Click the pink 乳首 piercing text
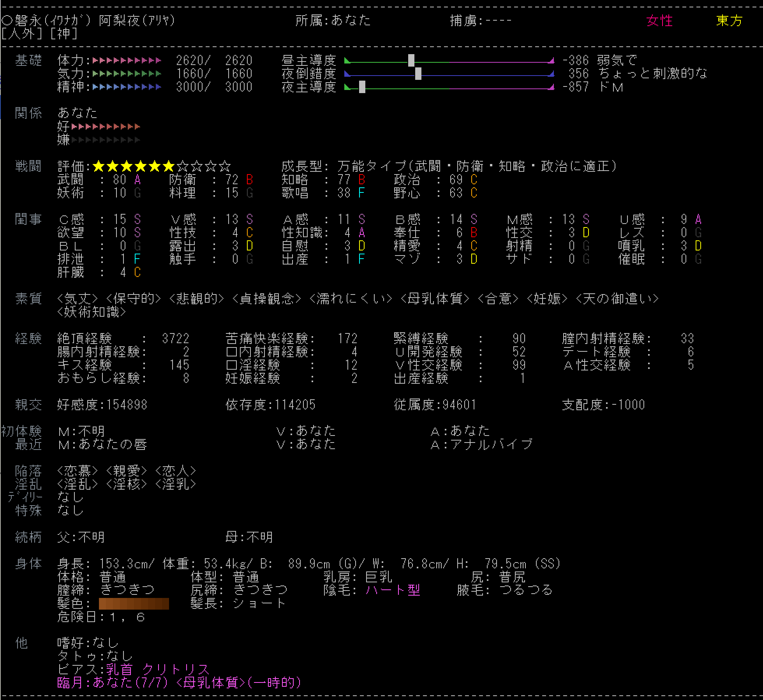The height and width of the screenshot is (700, 763). click(x=120, y=670)
